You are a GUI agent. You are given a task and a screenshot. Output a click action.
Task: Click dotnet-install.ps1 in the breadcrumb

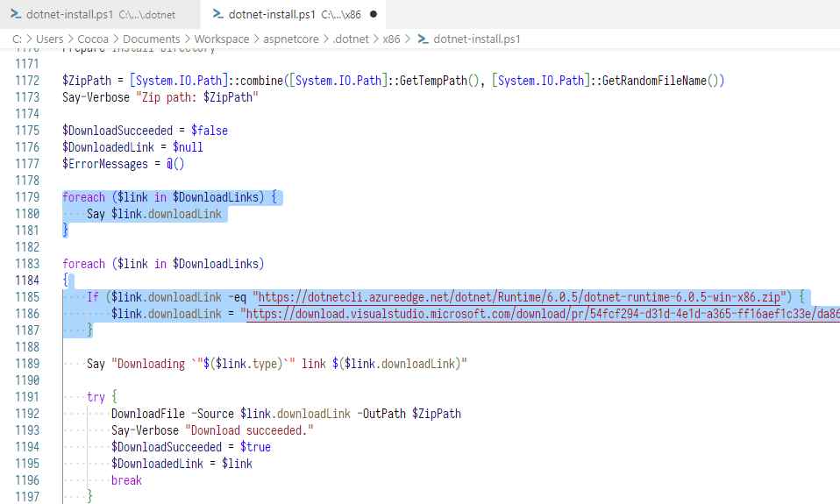476,39
